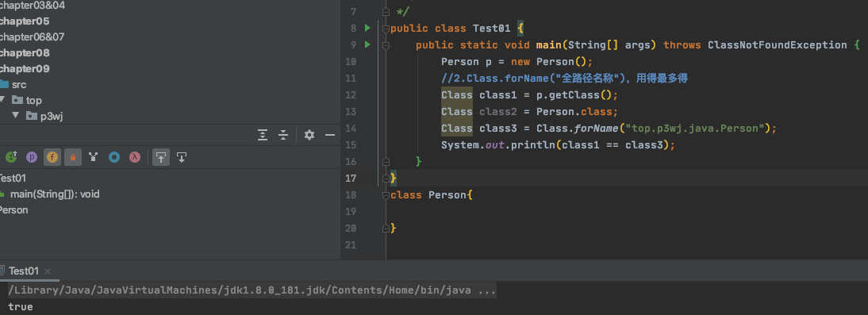The width and height of the screenshot is (868, 315).
Task: Fold comment block marker on line 7
Action: point(386,12)
